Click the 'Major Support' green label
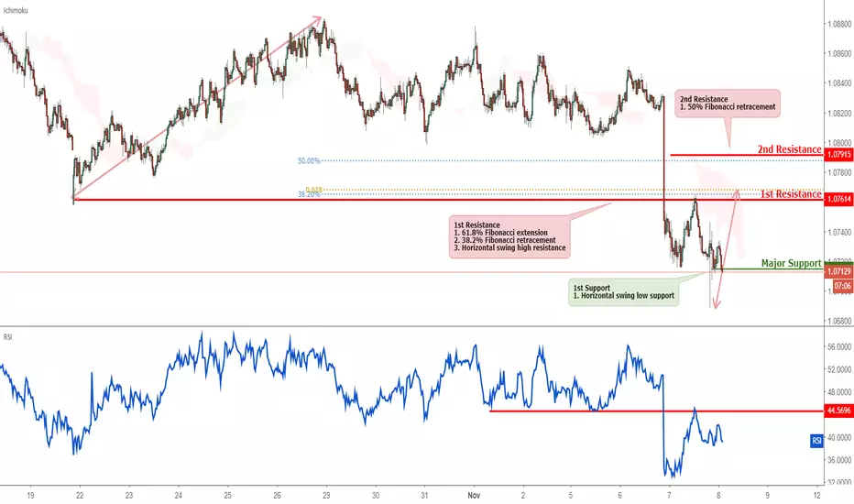Screen dimensions: 854x504 coord(792,263)
